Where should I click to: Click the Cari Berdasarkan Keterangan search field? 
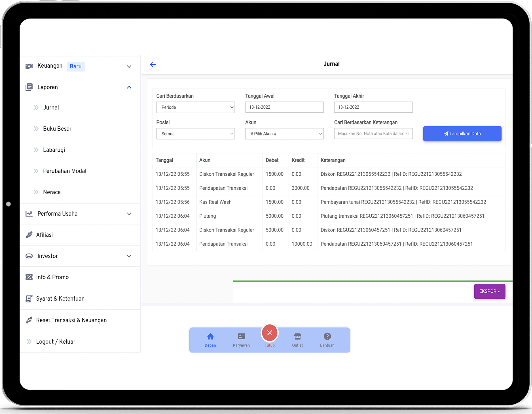coord(373,134)
